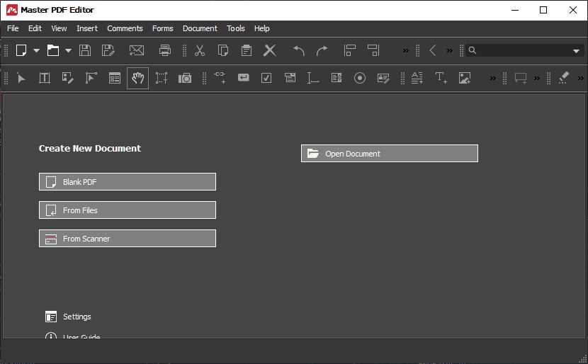Open the File menu
The image size is (588, 364).
tap(13, 28)
